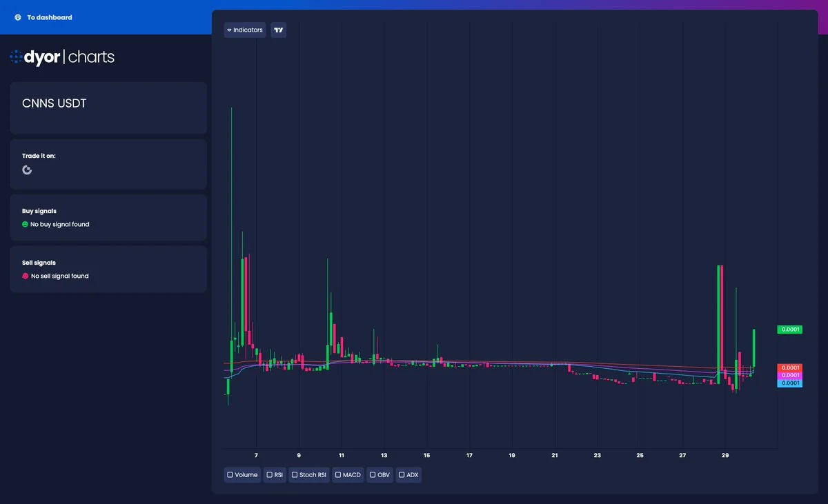The width and height of the screenshot is (828, 504).
Task: Click the CNNS USDT pair title
Action: tap(55, 103)
